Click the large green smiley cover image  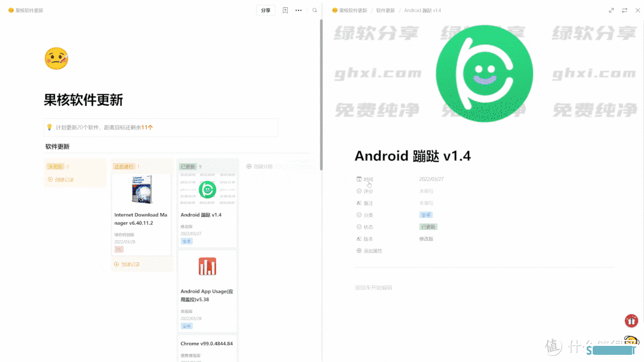(x=485, y=73)
